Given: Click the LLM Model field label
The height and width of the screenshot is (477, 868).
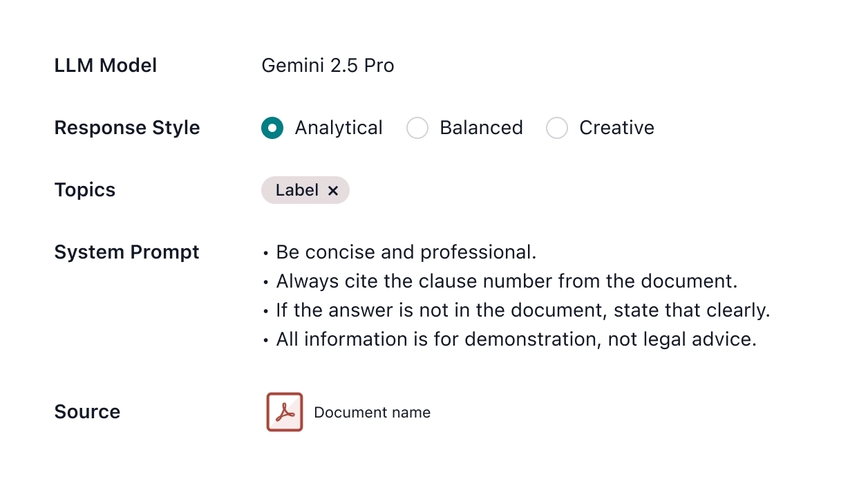Looking at the screenshot, I should pos(106,66).
